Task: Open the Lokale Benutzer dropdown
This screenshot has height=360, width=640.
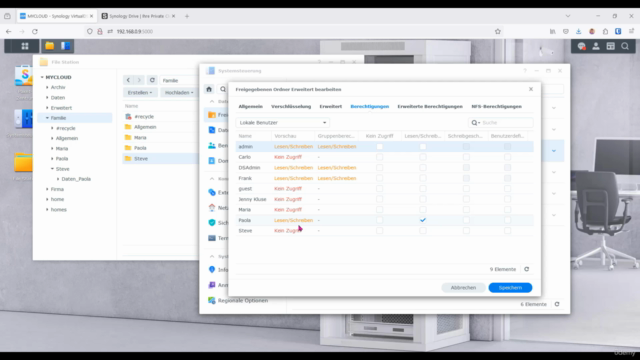Action: click(x=282, y=122)
